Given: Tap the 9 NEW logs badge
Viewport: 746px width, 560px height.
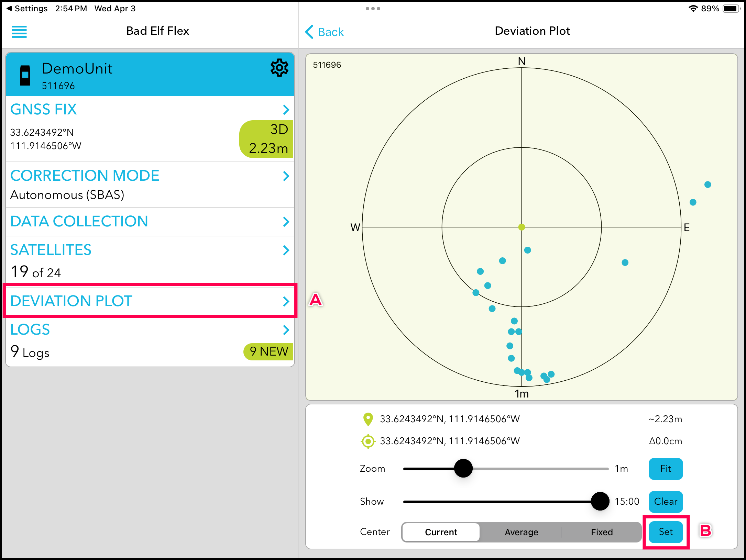Looking at the screenshot, I should (x=268, y=351).
